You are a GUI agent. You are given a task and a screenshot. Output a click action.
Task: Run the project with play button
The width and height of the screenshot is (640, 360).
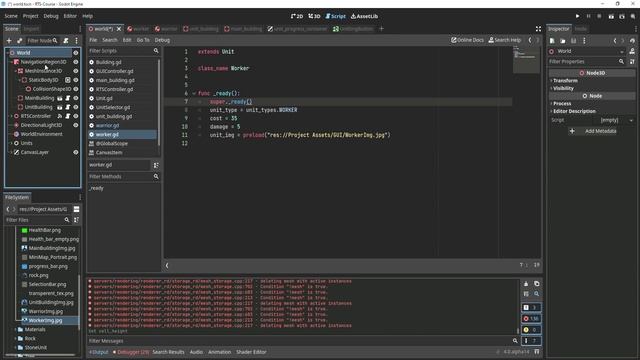click(x=578, y=16)
